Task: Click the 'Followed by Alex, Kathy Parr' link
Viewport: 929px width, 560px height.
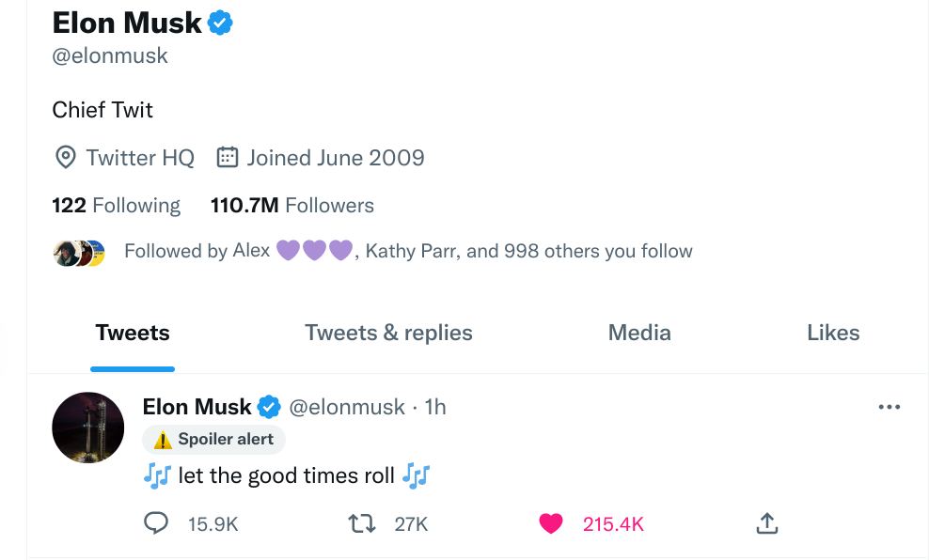Action: click(x=408, y=251)
